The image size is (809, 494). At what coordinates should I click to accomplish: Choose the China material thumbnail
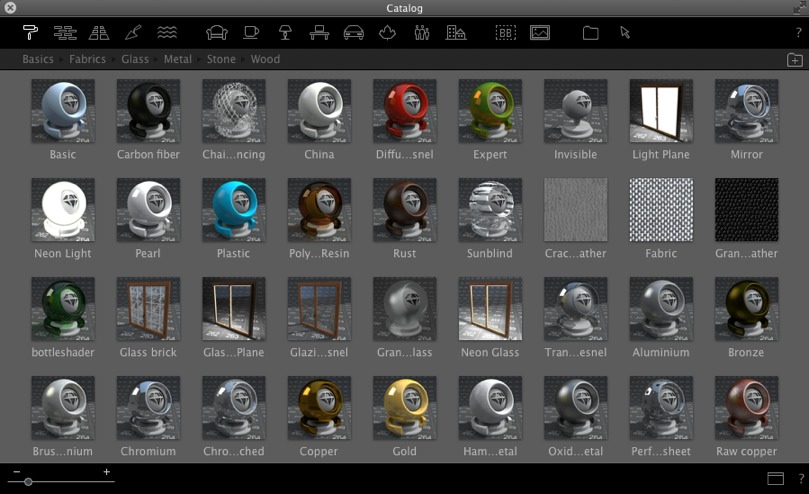pos(319,111)
